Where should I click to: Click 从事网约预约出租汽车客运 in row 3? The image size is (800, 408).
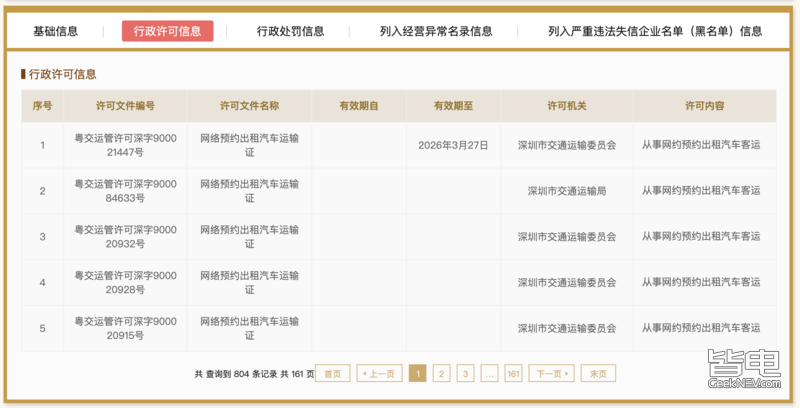tap(701, 237)
